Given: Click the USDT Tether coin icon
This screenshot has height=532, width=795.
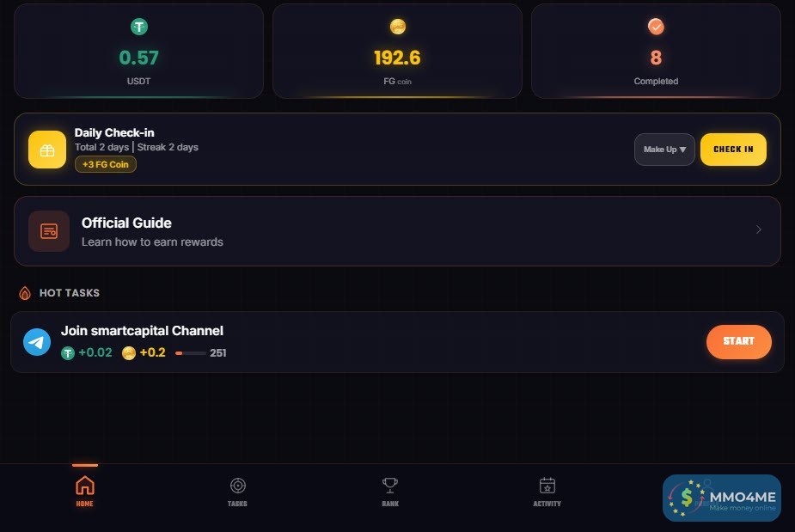Looking at the screenshot, I should (x=139, y=28).
